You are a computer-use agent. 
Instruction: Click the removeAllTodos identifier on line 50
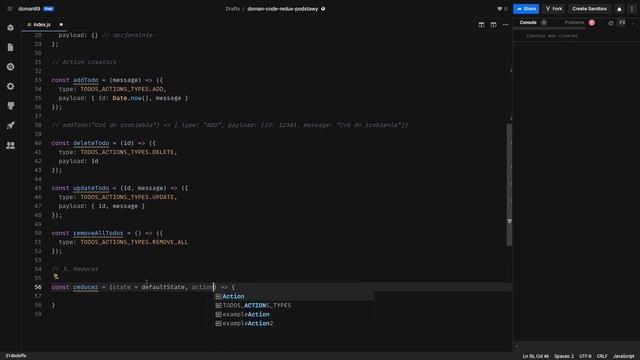pyautogui.click(x=98, y=233)
